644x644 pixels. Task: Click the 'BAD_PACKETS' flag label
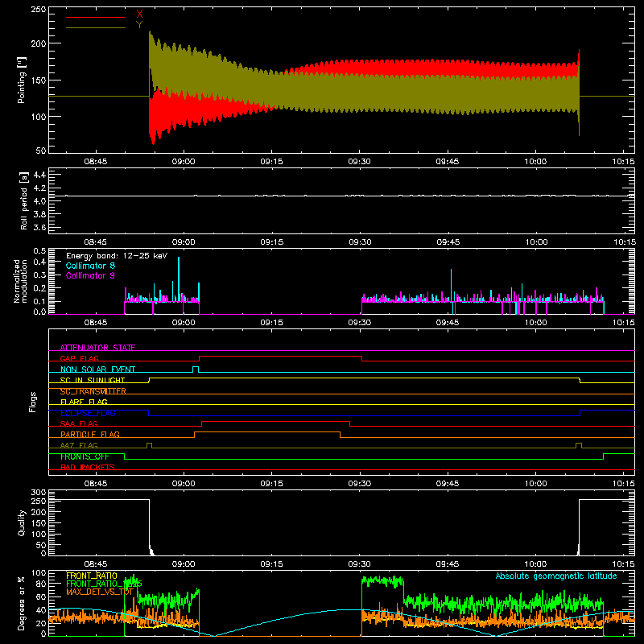click(88, 467)
